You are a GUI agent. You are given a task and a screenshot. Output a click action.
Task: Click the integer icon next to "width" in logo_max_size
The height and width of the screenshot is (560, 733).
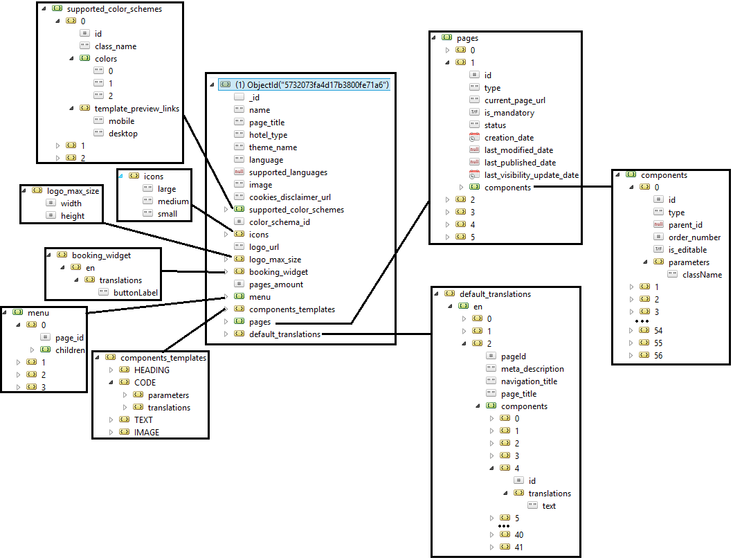click(51, 203)
